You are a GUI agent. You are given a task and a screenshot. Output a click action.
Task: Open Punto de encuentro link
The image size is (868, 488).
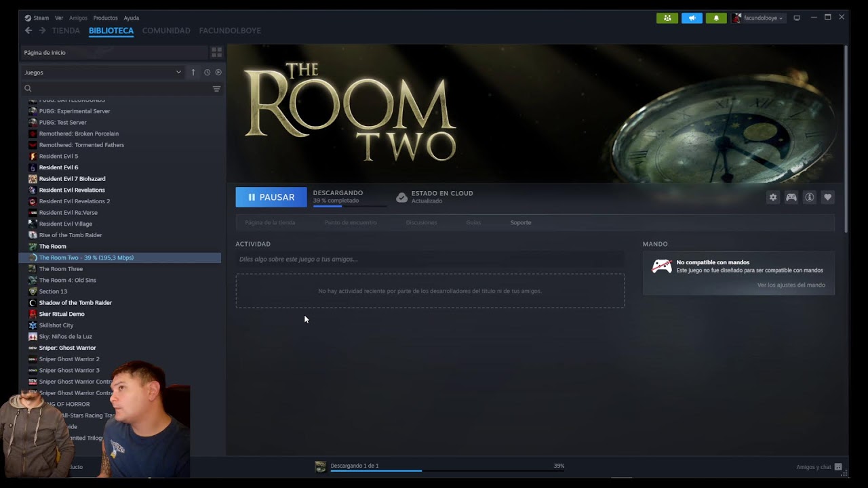pos(351,222)
